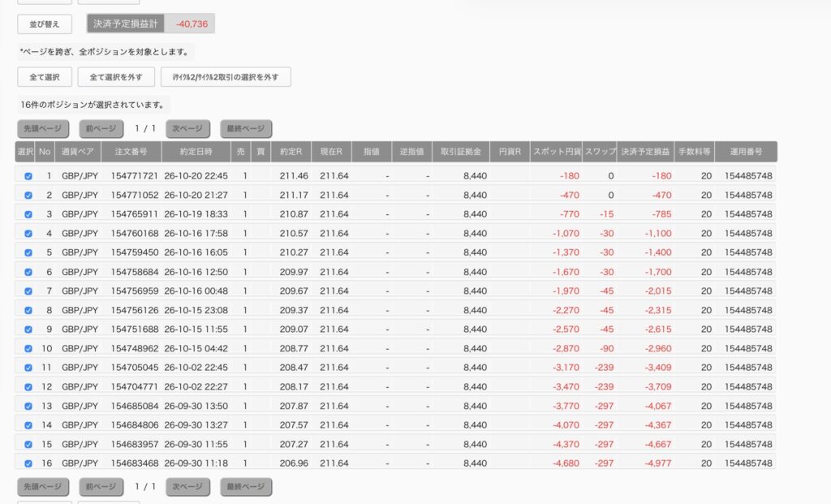Click bottom 前ページ previous page button
The height and width of the screenshot is (504, 831).
(x=101, y=486)
